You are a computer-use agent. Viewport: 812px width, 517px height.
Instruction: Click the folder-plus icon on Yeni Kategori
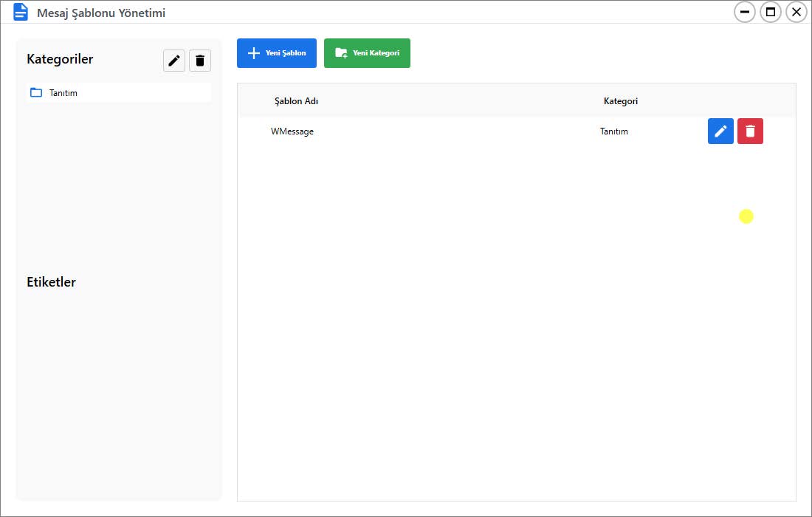pyautogui.click(x=341, y=53)
